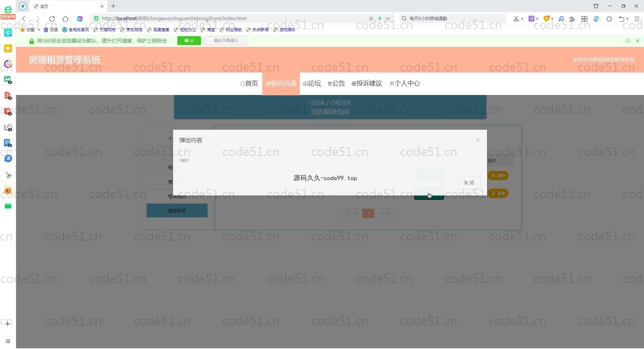Open 公告 navigation item
The height and width of the screenshot is (349, 644).
336,84
